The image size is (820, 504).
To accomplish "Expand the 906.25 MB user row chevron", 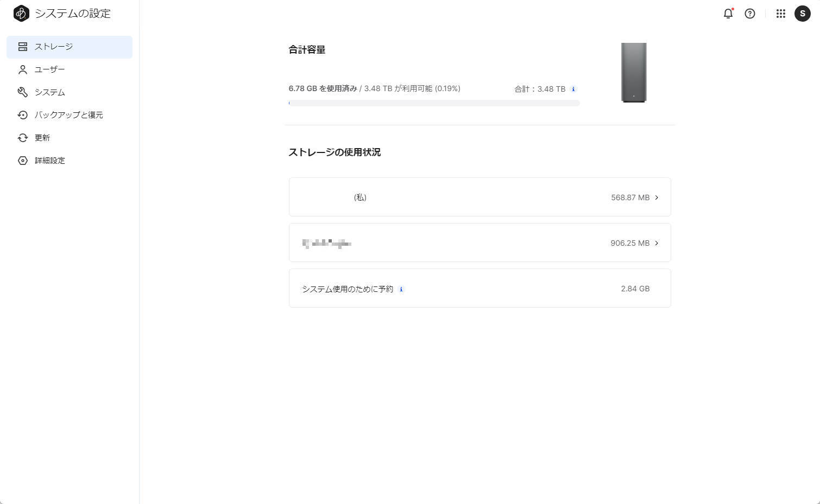I will pos(657,243).
